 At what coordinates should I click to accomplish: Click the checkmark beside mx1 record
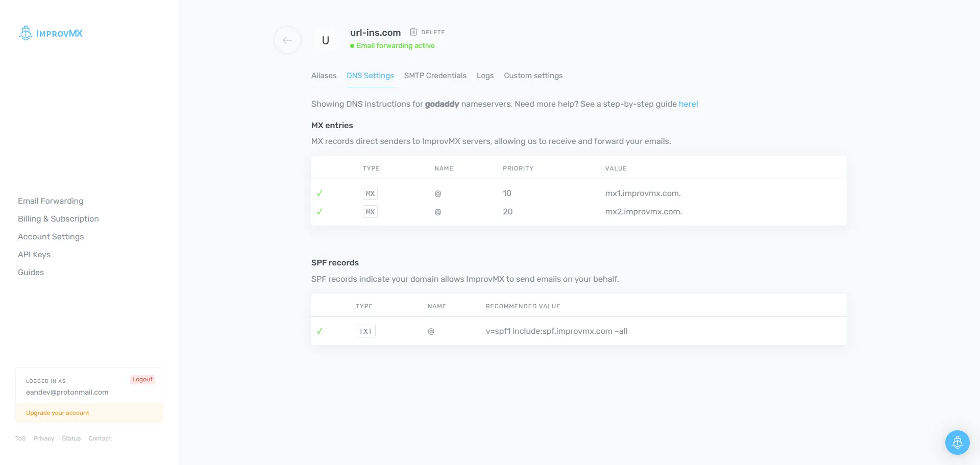320,193
